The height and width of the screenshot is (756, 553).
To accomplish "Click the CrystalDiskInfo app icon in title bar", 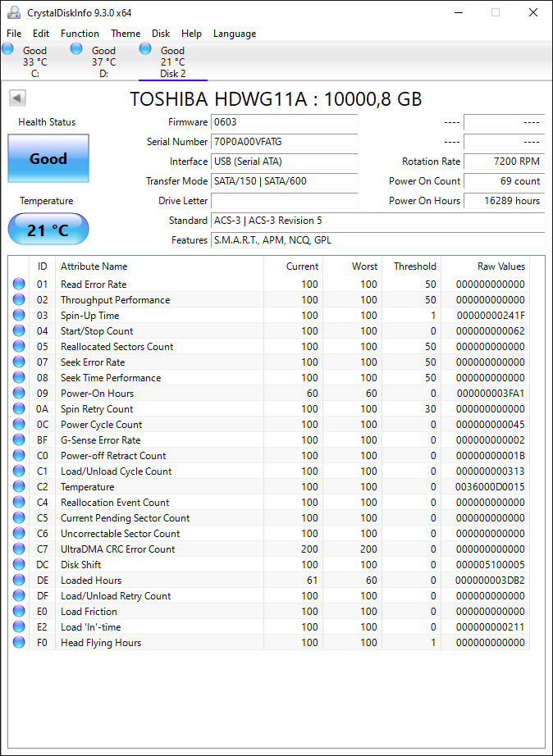I will (14, 12).
